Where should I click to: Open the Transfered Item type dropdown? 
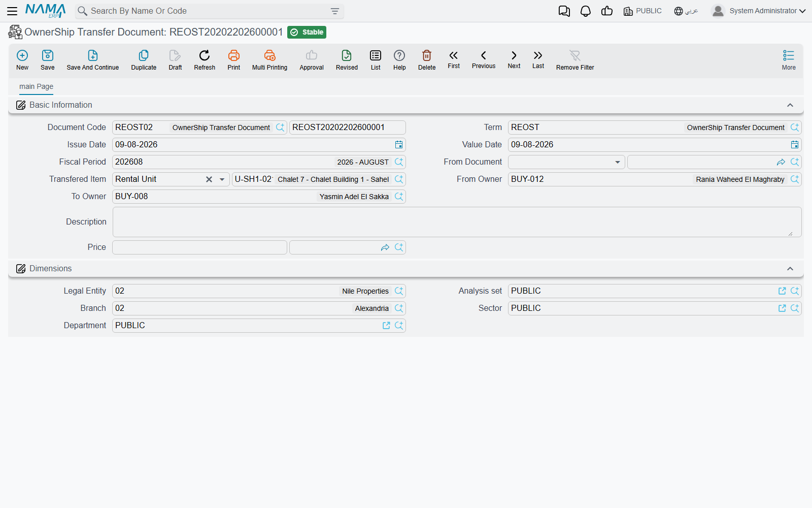tap(222, 179)
